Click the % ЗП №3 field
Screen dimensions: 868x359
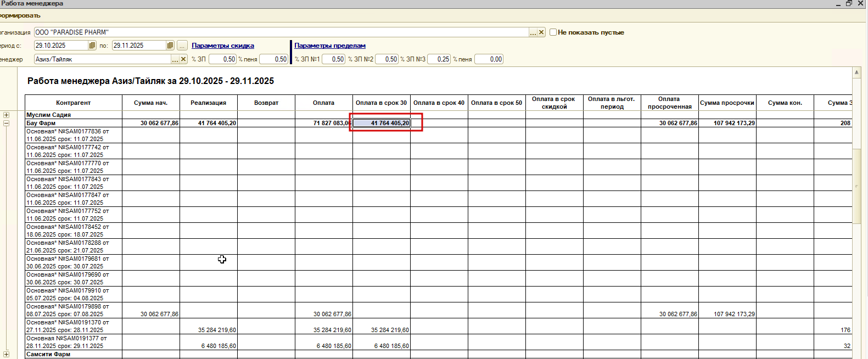pos(439,59)
